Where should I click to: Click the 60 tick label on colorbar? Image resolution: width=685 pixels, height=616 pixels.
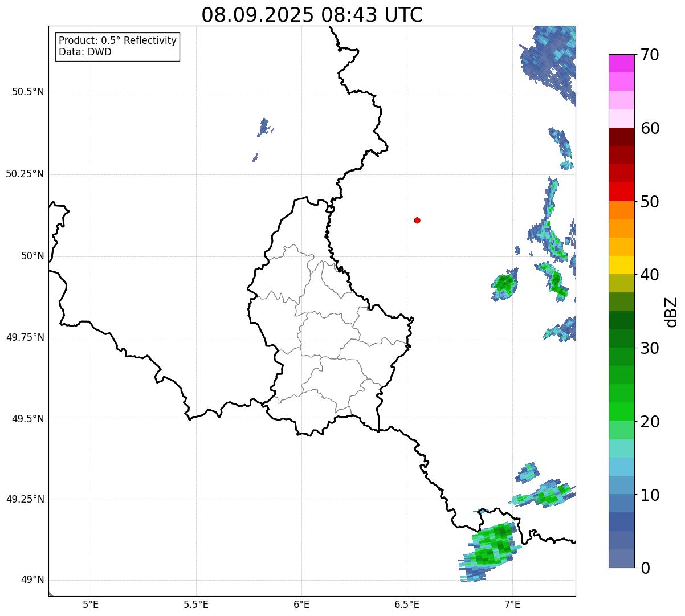pyautogui.click(x=650, y=128)
